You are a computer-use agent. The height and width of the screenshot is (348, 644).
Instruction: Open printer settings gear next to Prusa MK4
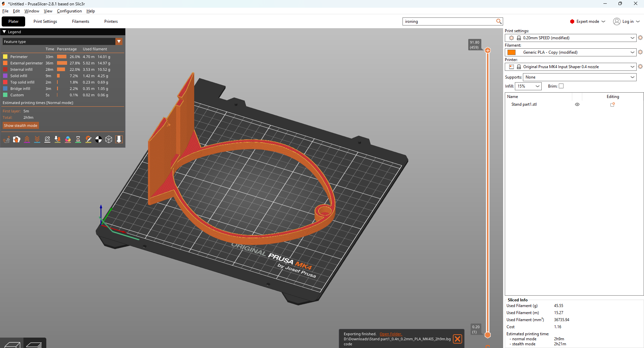coord(640,66)
